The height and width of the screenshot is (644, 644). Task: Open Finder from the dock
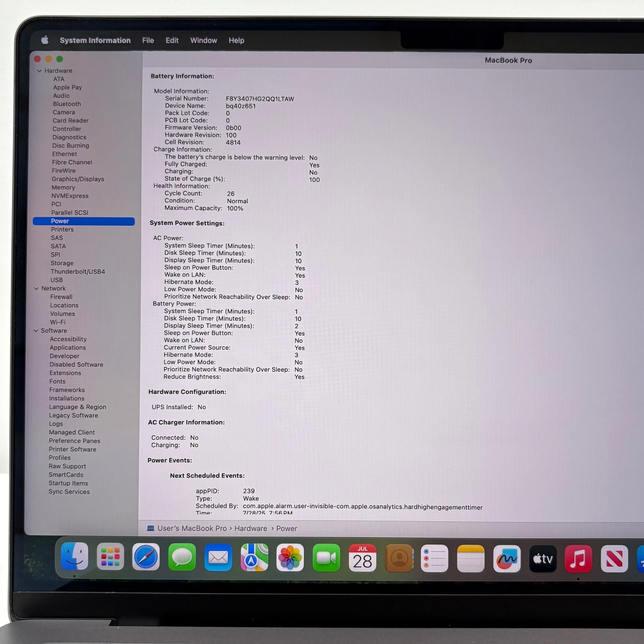(75, 556)
